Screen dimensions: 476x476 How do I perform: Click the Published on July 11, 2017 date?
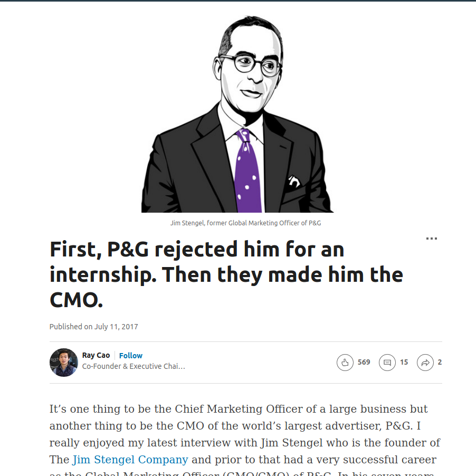tap(94, 327)
